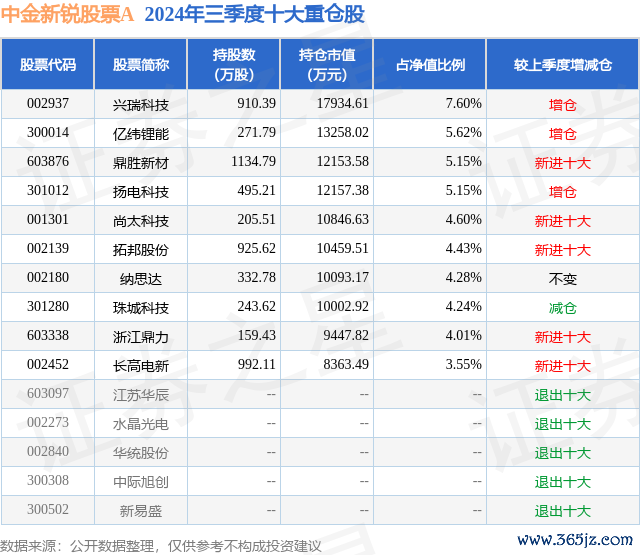Click ratio value 4.60%

click(x=463, y=220)
